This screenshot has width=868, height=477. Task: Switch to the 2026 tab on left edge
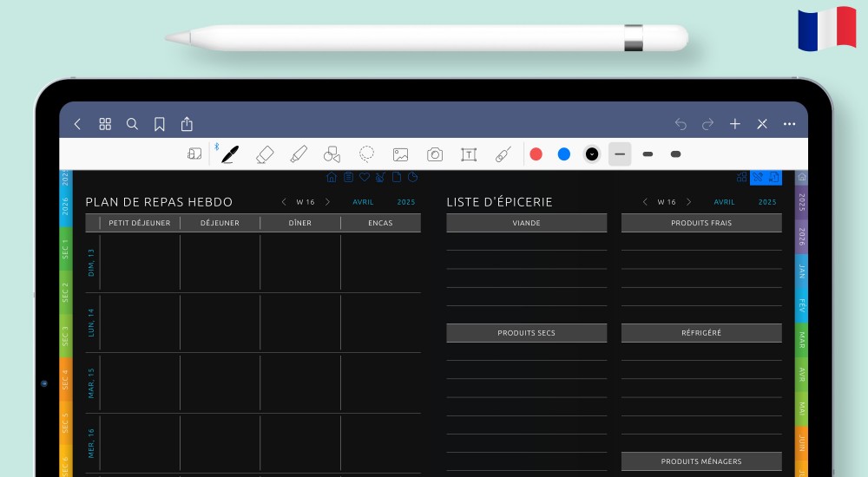(65, 206)
